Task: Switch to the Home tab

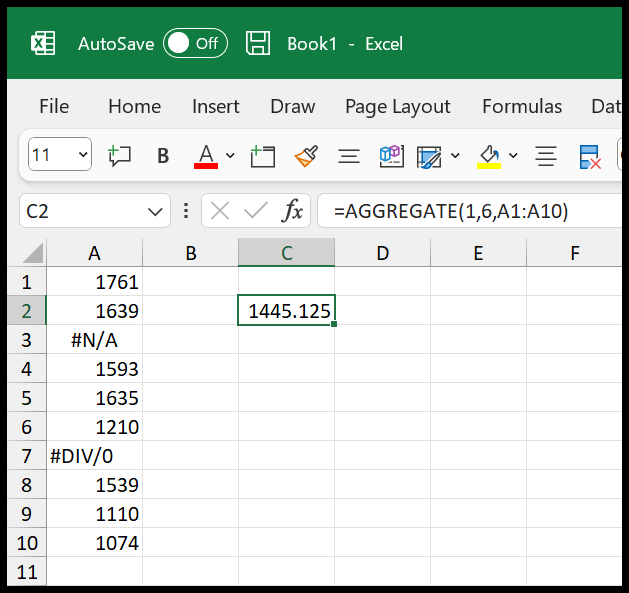Action: pos(134,106)
